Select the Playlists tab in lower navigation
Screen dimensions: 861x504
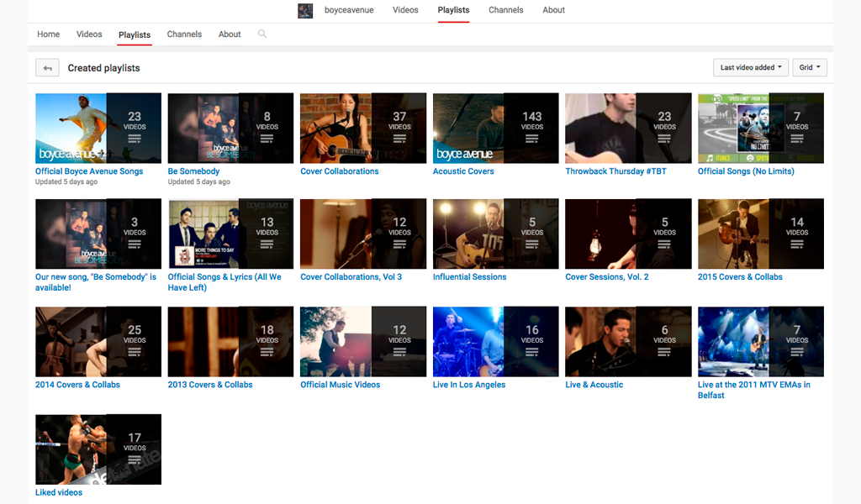(x=135, y=34)
